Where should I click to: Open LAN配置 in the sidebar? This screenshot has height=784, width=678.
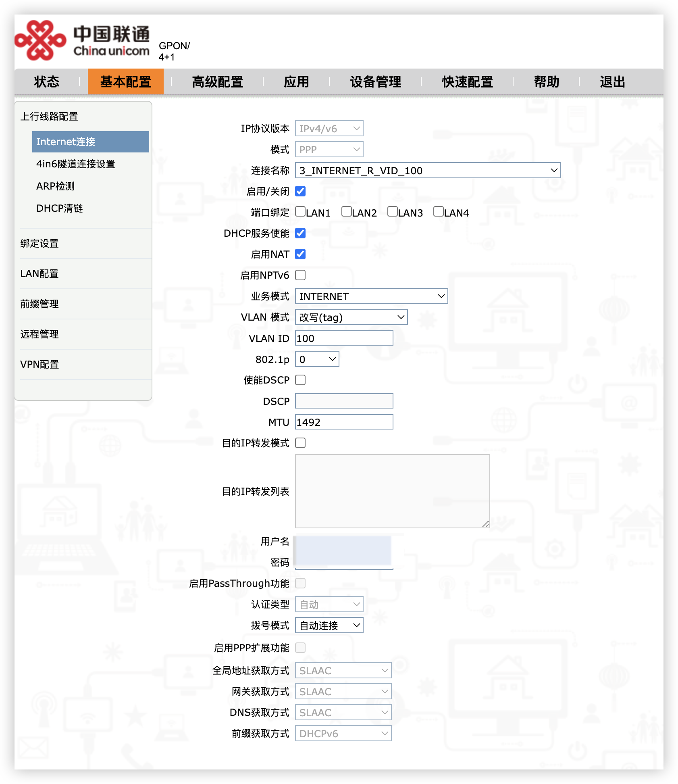coord(40,273)
